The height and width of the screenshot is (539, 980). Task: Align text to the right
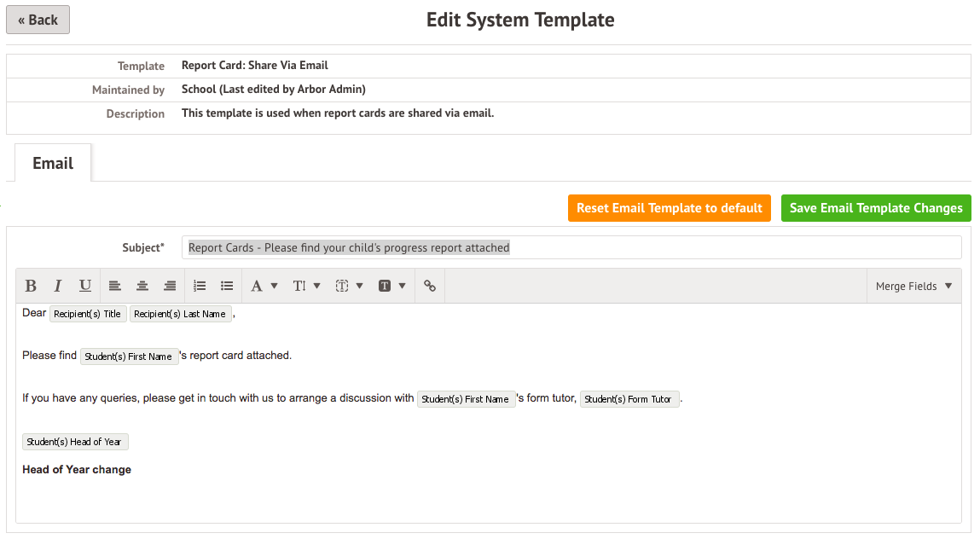(x=170, y=287)
